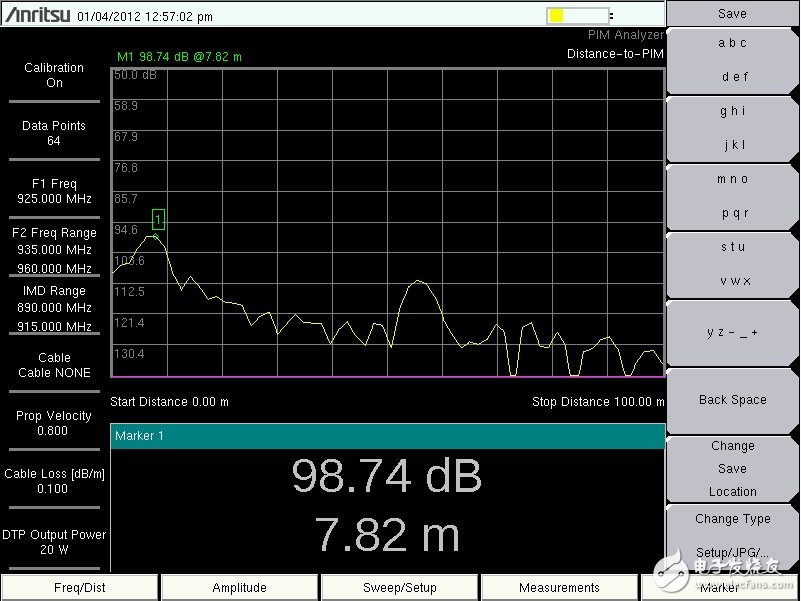801x601 pixels.
Task: Toggle the Calibration On status
Action: (54, 75)
